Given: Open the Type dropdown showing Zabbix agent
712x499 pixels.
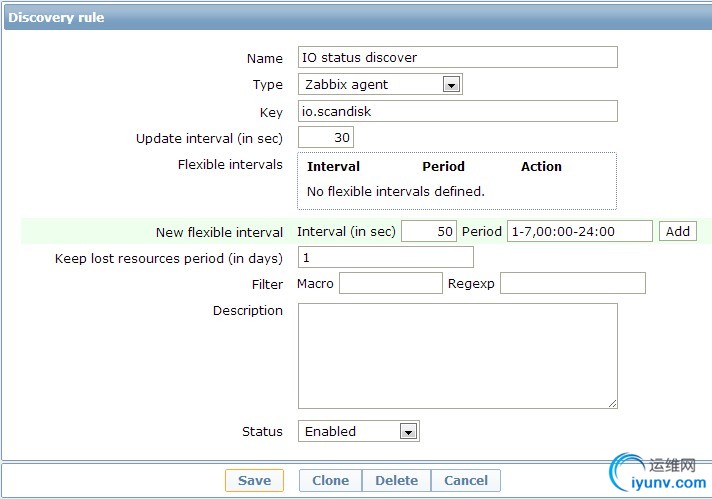Looking at the screenshot, I should (x=380, y=84).
